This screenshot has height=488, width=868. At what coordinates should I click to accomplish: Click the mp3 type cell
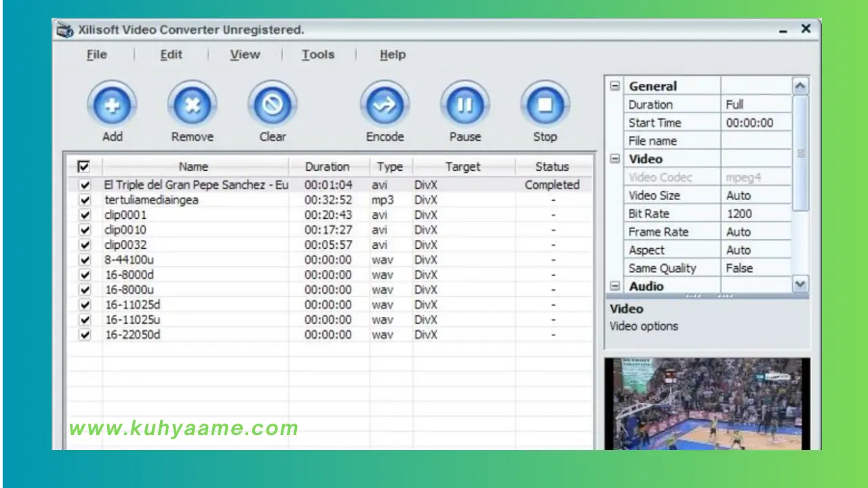(382, 200)
